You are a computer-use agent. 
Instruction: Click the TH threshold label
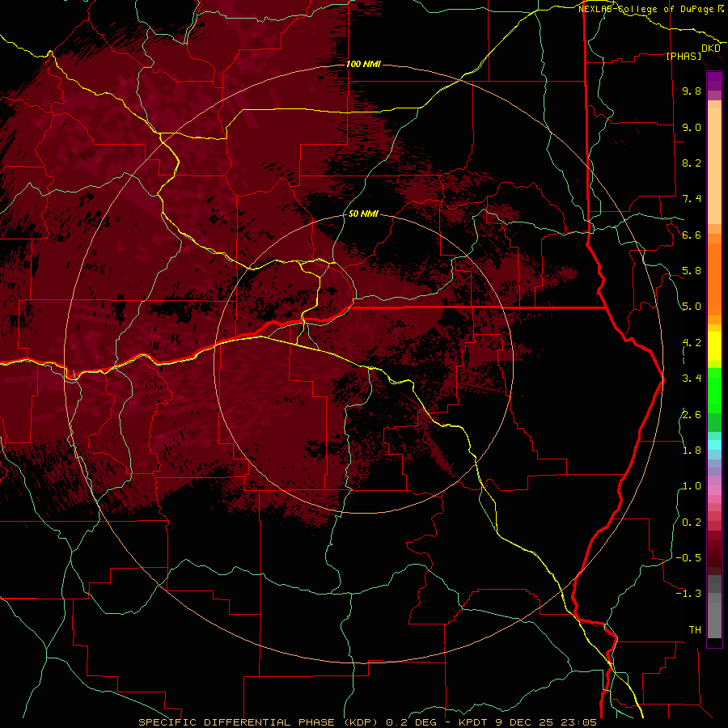[x=695, y=630]
